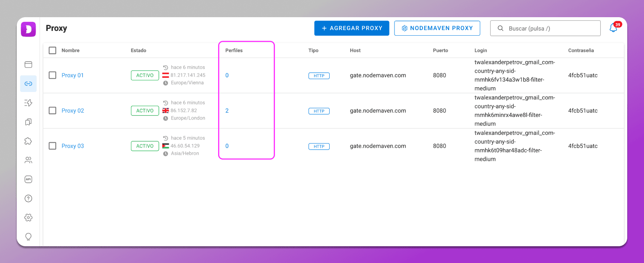
Task: Open profiles count 0 for Proxy 03
Action: pyautogui.click(x=227, y=146)
